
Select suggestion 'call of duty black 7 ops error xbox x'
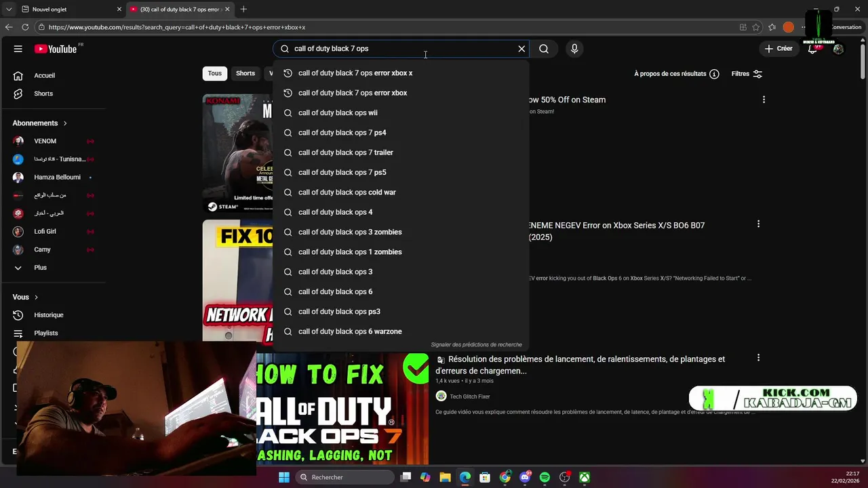point(400,73)
